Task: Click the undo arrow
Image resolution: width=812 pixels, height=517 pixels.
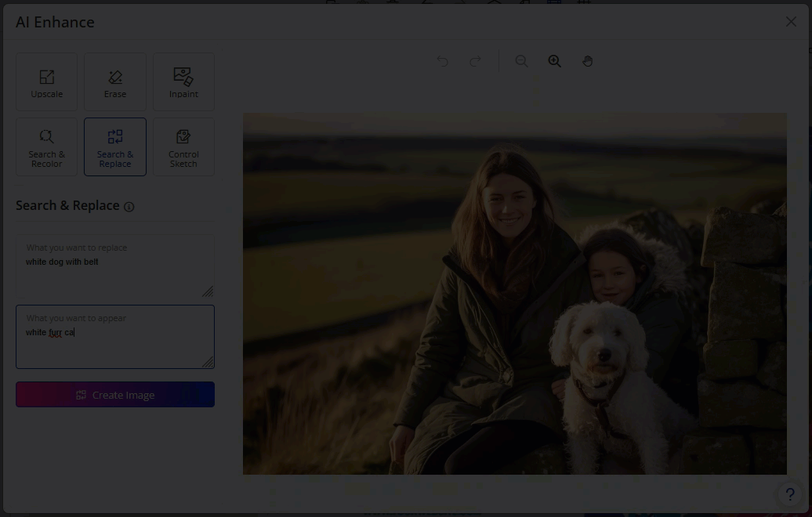Action: pos(442,61)
